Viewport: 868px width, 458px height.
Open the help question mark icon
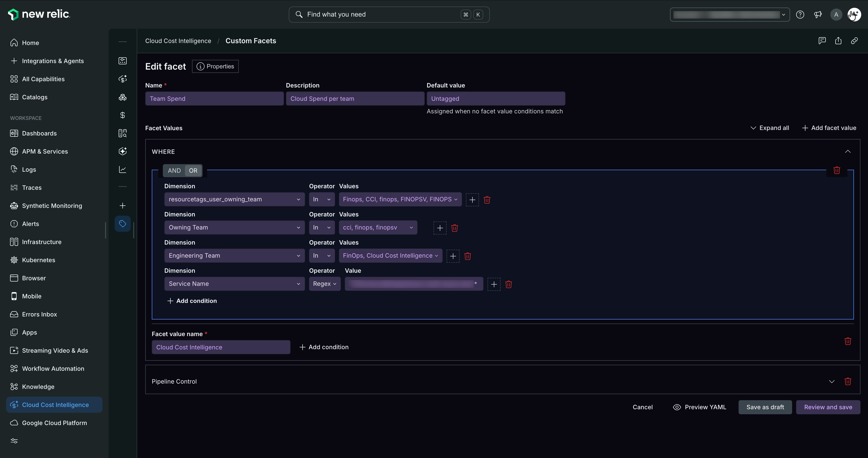800,15
